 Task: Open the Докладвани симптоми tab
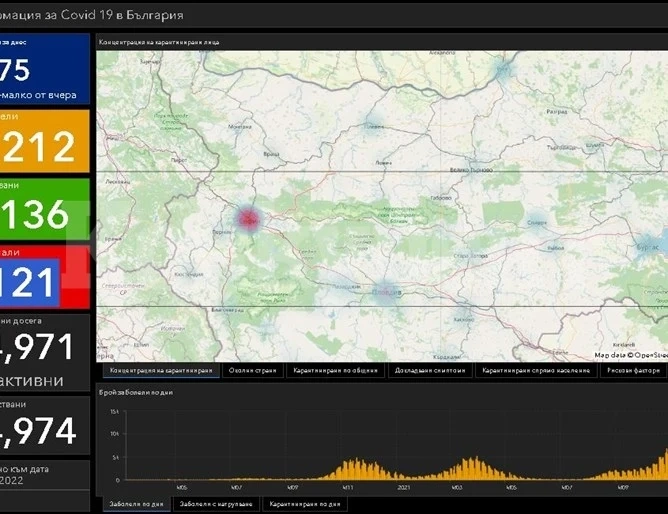click(x=430, y=370)
